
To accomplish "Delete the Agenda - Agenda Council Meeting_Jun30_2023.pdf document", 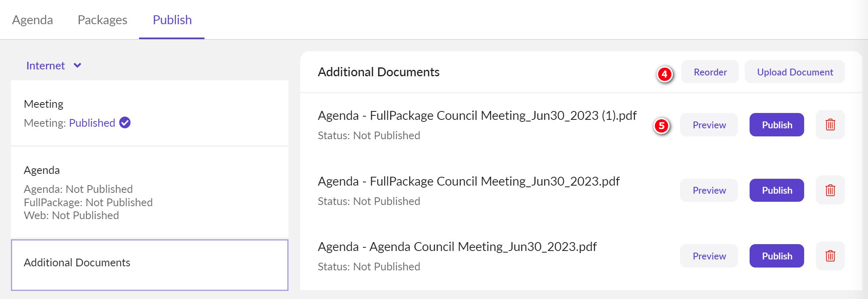I will 830,255.
